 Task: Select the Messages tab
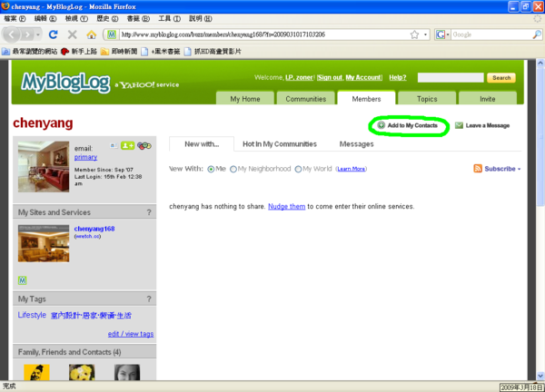coord(357,143)
